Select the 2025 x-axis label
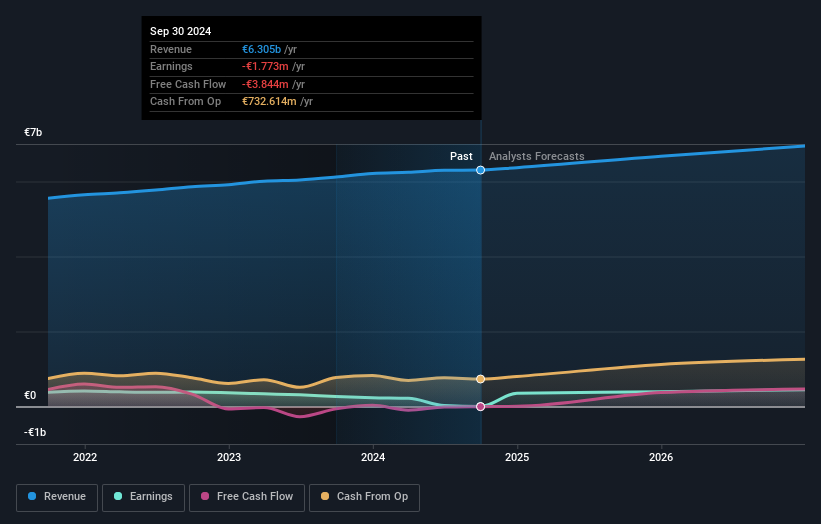The image size is (821, 524). [x=517, y=457]
